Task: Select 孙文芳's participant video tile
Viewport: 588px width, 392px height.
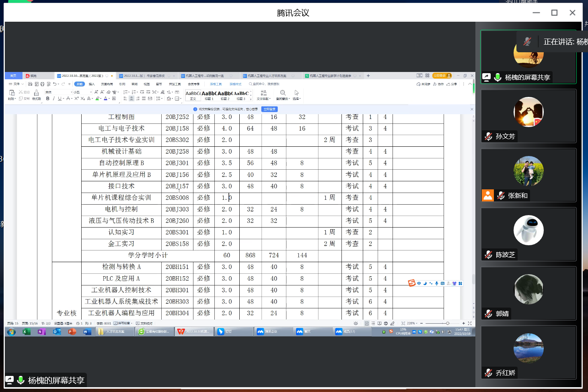Action: 528,116
